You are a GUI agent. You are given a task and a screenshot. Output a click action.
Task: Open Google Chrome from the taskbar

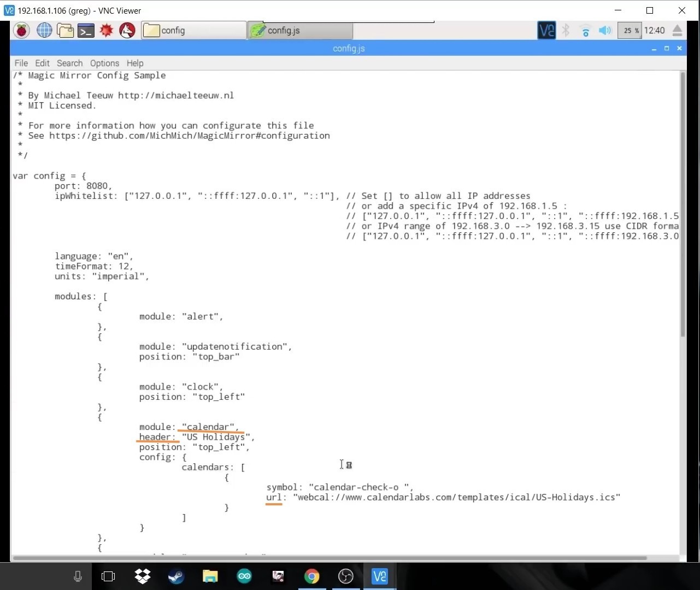312,576
